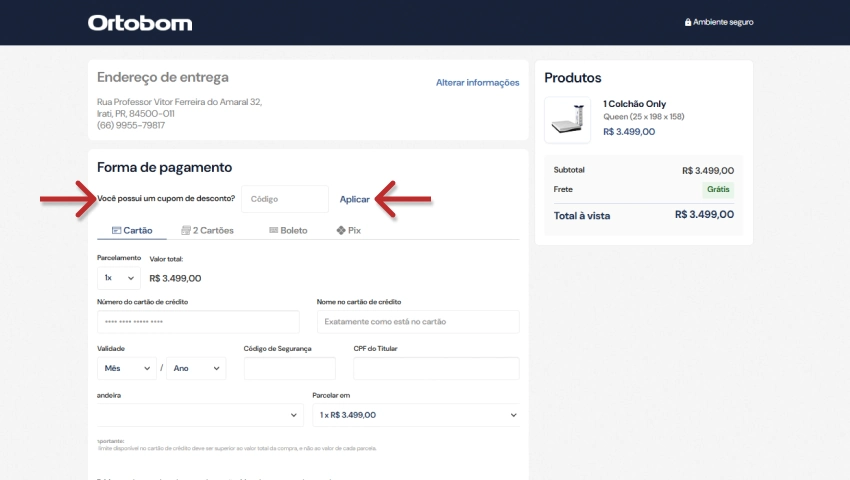Open the Parcelar em installments dropdown

[x=416, y=415]
